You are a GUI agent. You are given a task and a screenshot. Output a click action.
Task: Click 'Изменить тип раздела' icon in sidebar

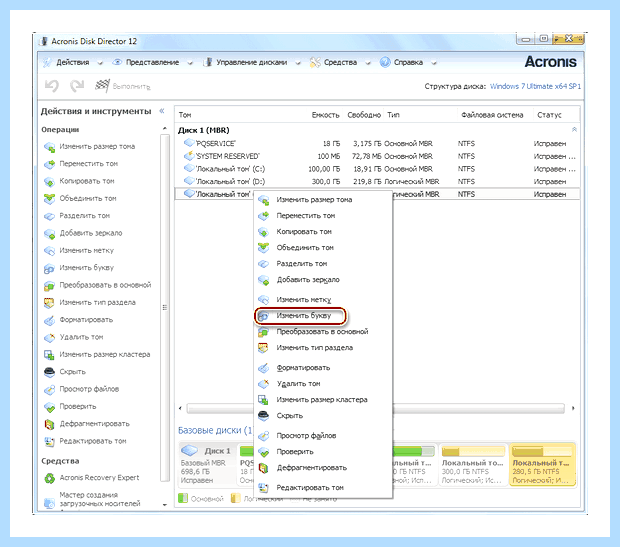pos(49,303)
